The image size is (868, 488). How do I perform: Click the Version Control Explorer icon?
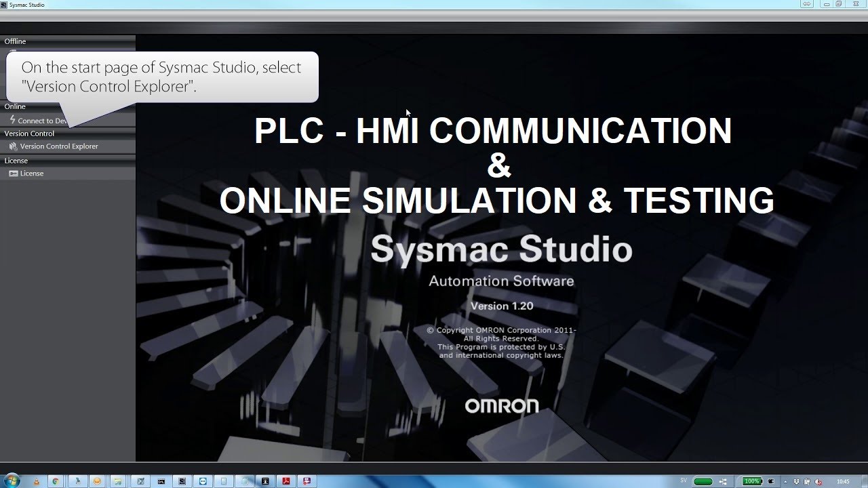(13, 146)
